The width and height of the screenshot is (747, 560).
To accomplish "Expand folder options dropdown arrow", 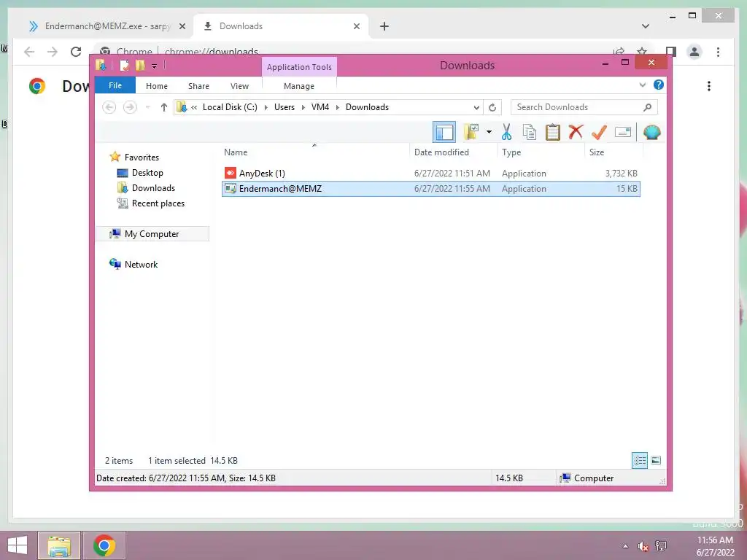I will pos(489,132).
